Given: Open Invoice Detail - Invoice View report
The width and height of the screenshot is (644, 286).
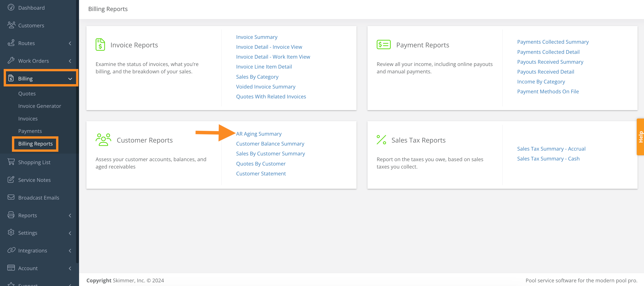Looking at the screenshot, I should [269, 47].
